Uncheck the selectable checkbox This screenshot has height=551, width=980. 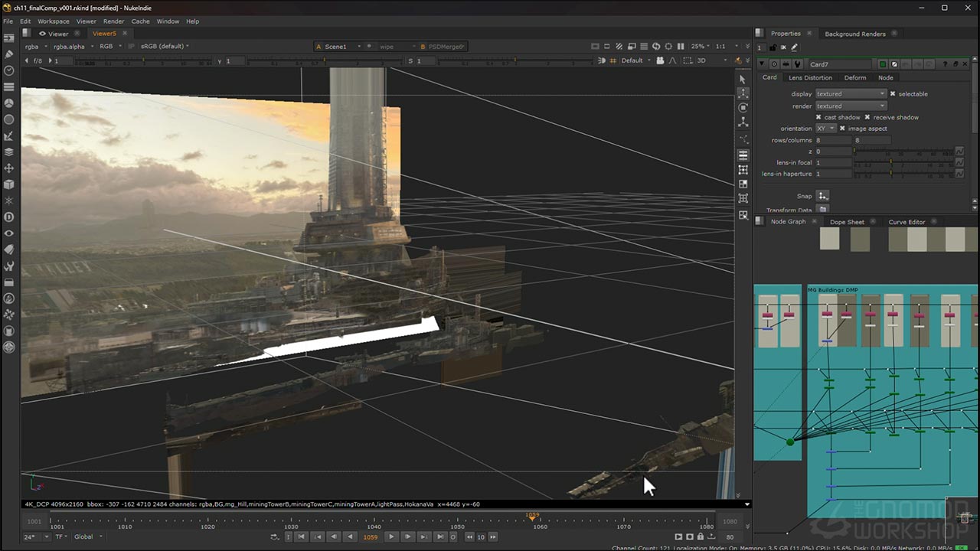coord(893,94)
